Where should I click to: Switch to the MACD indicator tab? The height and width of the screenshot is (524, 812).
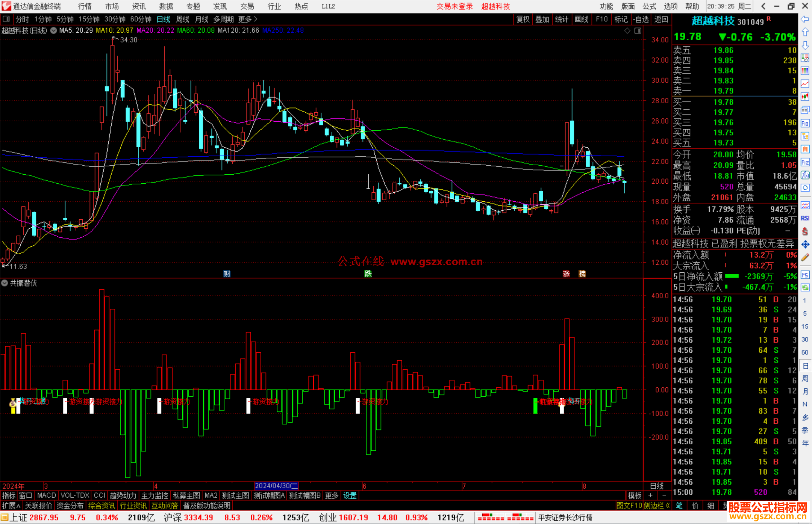tap(47, 495)
